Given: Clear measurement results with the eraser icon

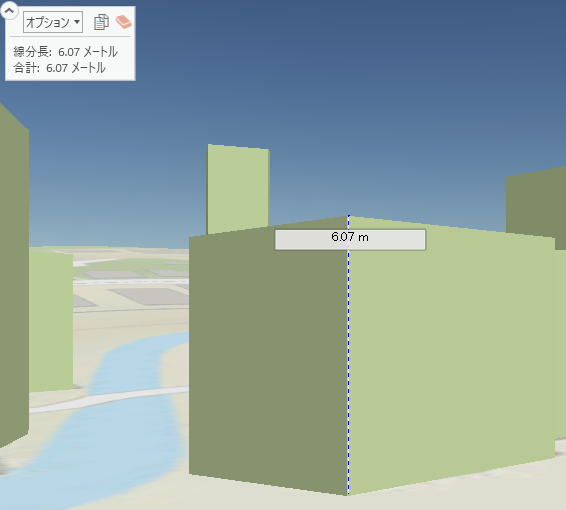Looking at the screenshot, I should [123, 22].
